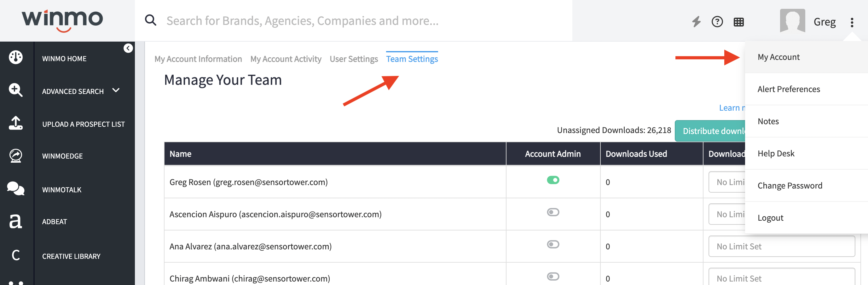Click Greg Rosen (greg.rosen@sensortower.com) row name
Image resolution: width=868 pixels, height=285 pixels.
(x=248, y=182)
